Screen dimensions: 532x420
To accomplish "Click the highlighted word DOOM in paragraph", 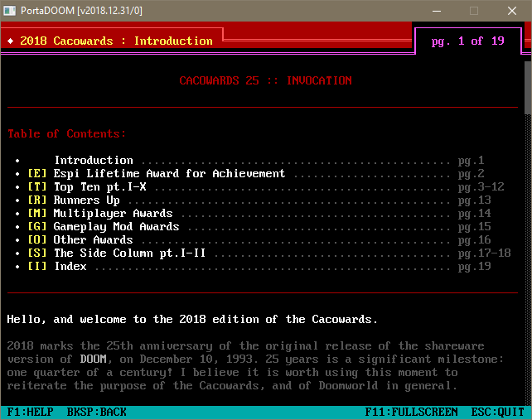I will tap(94, 360).
